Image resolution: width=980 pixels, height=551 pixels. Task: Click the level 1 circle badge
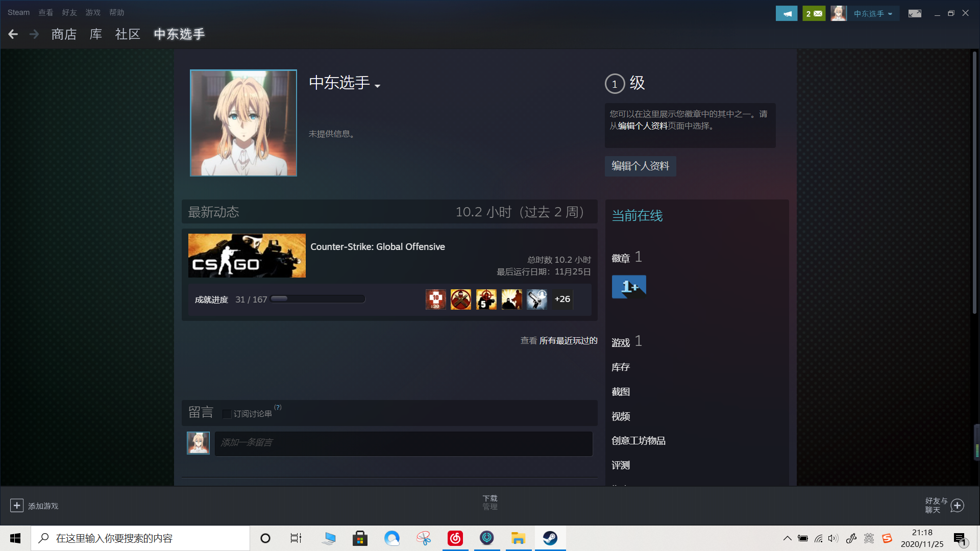pyautogui.click(x=615, y=84)
